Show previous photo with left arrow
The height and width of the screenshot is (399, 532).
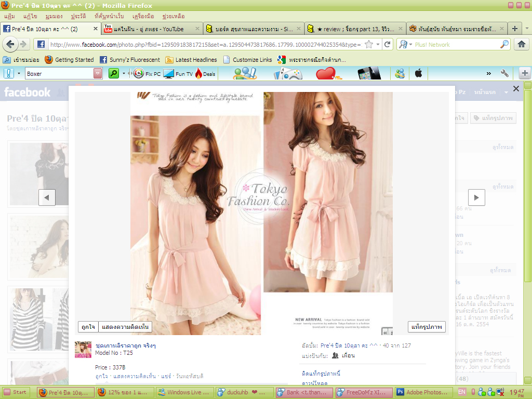click(x=47, y=197)
